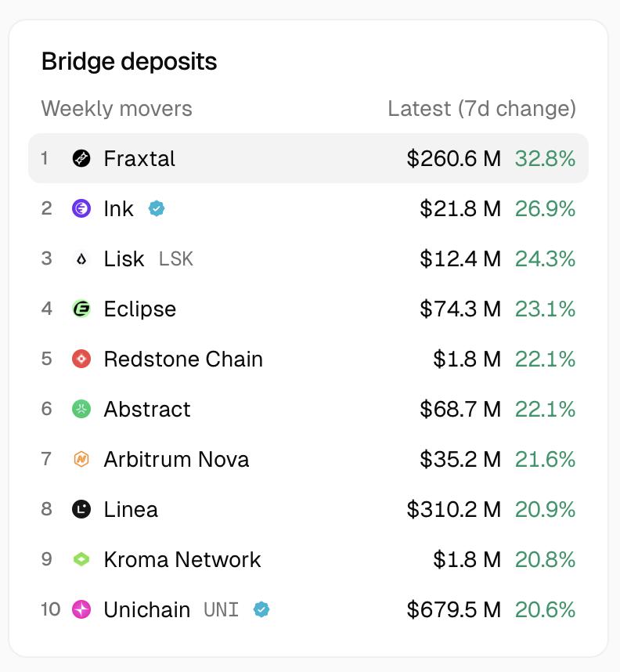This screenshot has height=672, width=620.
Task: Select the Arbitrum Nova name
Action: tap(177, 459)
